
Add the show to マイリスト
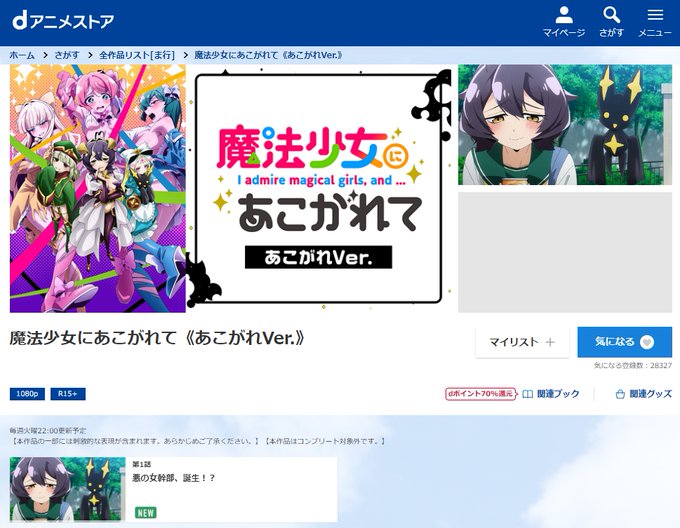pos(522,342)
